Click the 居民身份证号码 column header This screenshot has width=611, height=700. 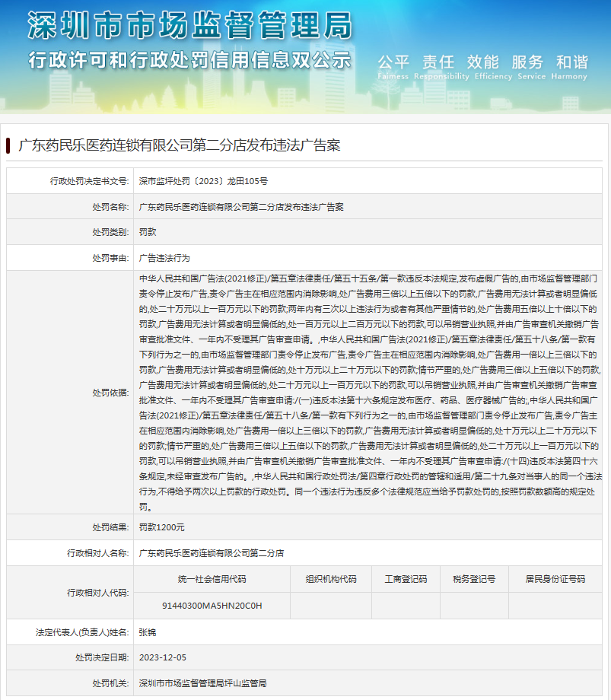pyautogui.click(x=555, y=580)
